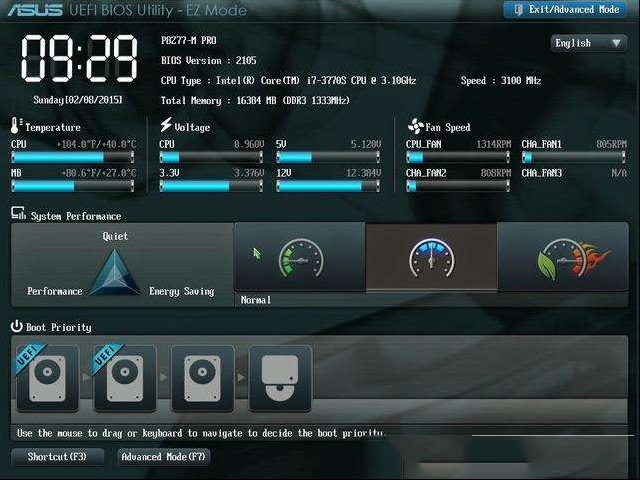The image size is (640, 480).
Task: Select the non-UEFI hard drive boot device
Action: pyautogui.click(x=202, y=378)
